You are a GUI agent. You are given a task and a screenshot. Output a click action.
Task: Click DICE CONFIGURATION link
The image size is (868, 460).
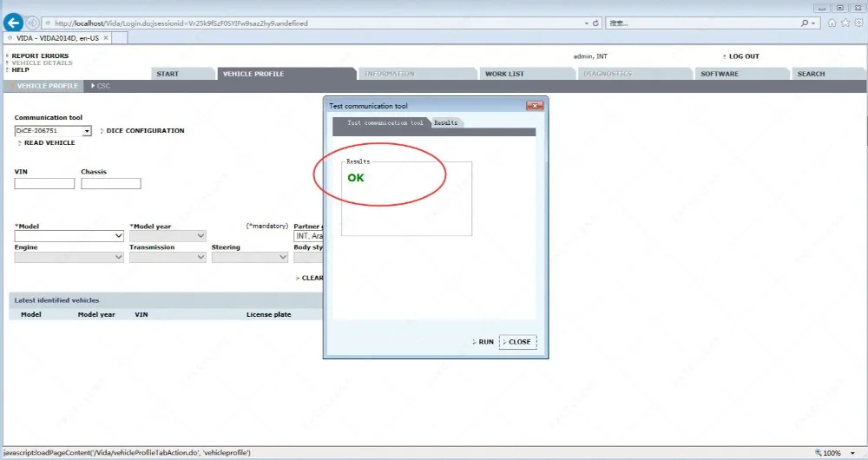pyautogui.click(x=145, y=131)
